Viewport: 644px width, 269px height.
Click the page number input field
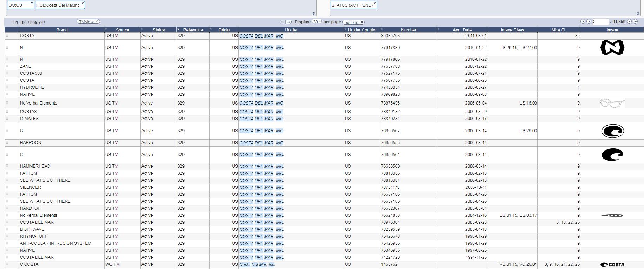(600, 22)
